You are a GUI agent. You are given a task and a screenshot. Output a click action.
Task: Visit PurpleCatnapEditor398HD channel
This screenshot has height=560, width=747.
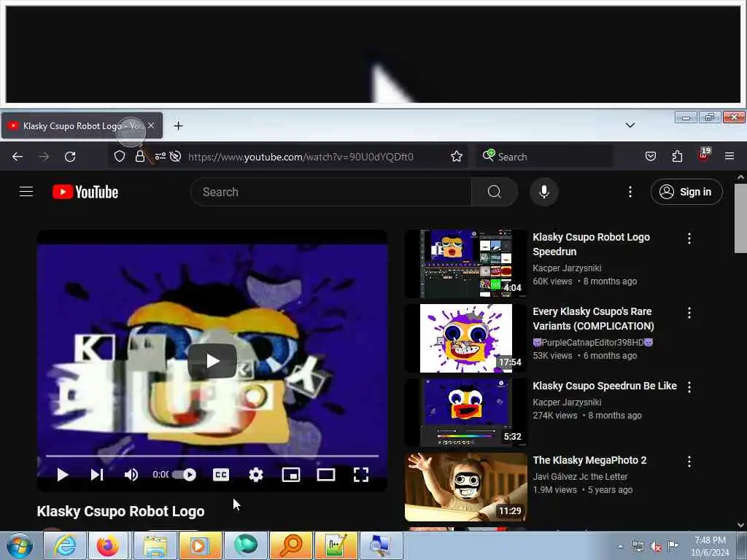tap(592, 343)
